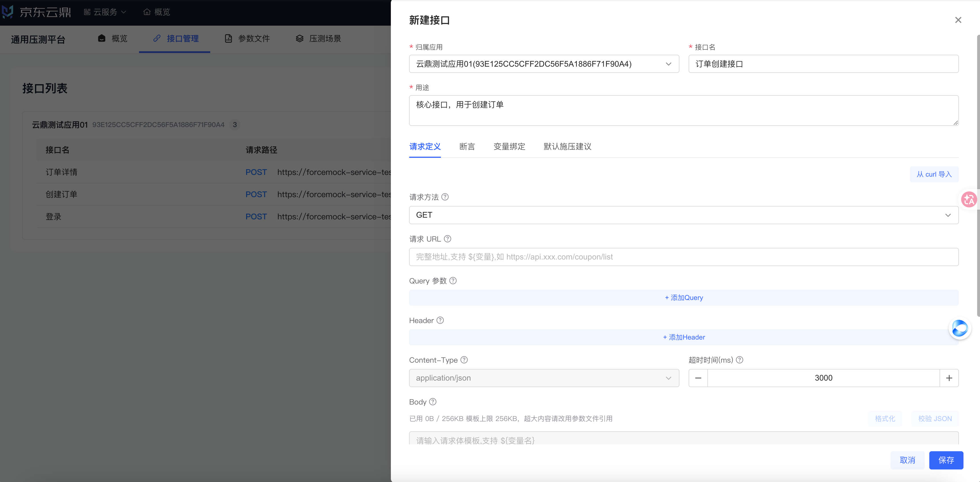The width and height of the screenshot is (980, 482).
Task: Click the 用途 textarea
Action: point(683,110)
